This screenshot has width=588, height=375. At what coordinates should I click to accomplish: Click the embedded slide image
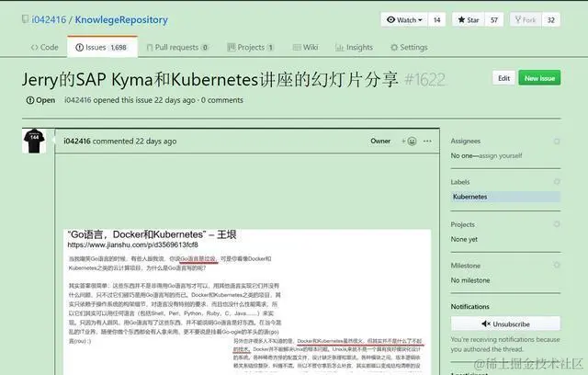(247, 301)
